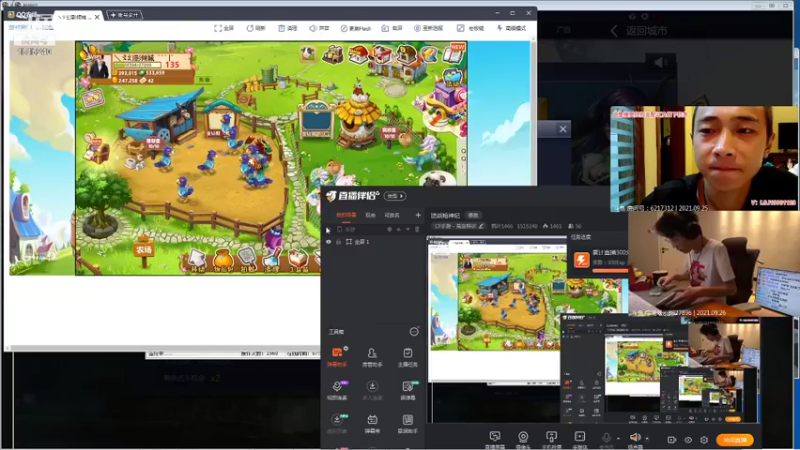Open the danmaku show tool
This screenshot has height=450, width=800.
coord(372,423)
